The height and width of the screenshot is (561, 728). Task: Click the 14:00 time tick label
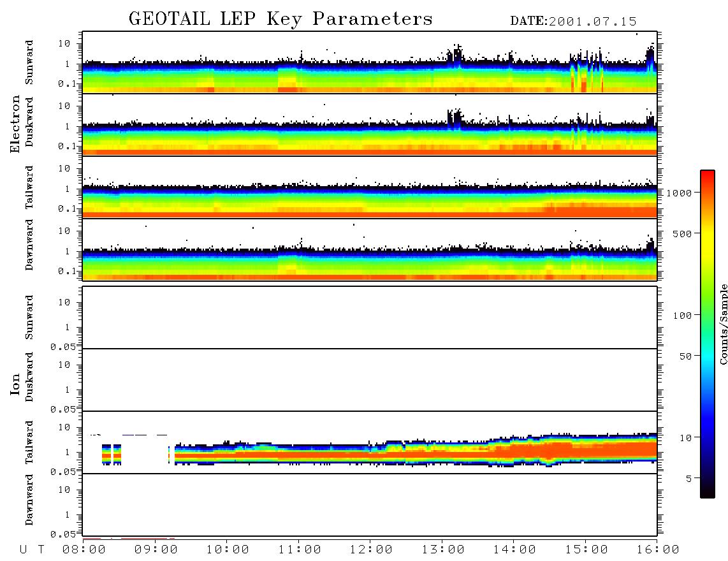[514, 550]
